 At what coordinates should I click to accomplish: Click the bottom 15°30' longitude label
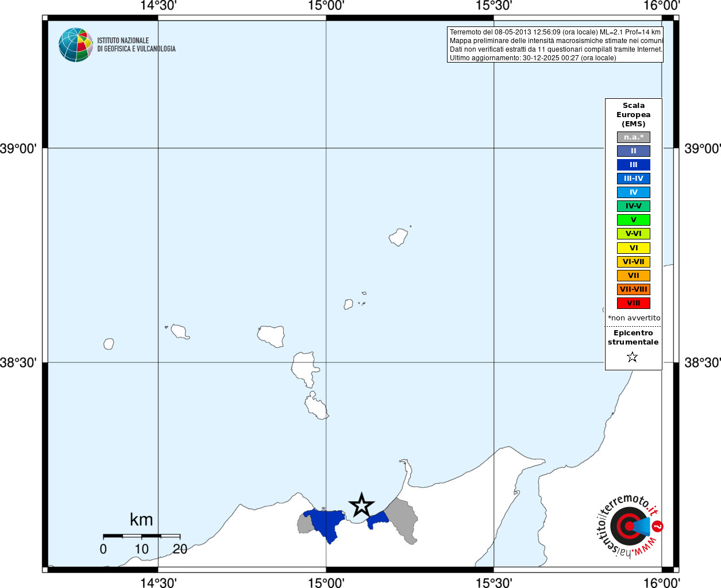point(493,583)
